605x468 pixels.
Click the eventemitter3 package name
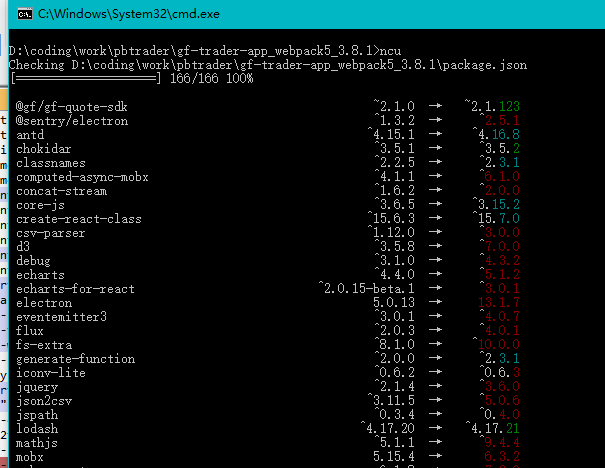tap(61, 317)
